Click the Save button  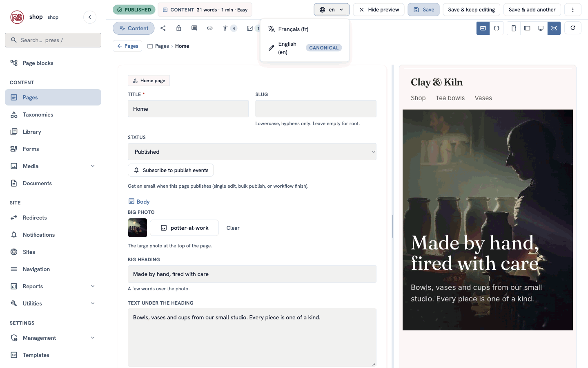coord(423,10)
